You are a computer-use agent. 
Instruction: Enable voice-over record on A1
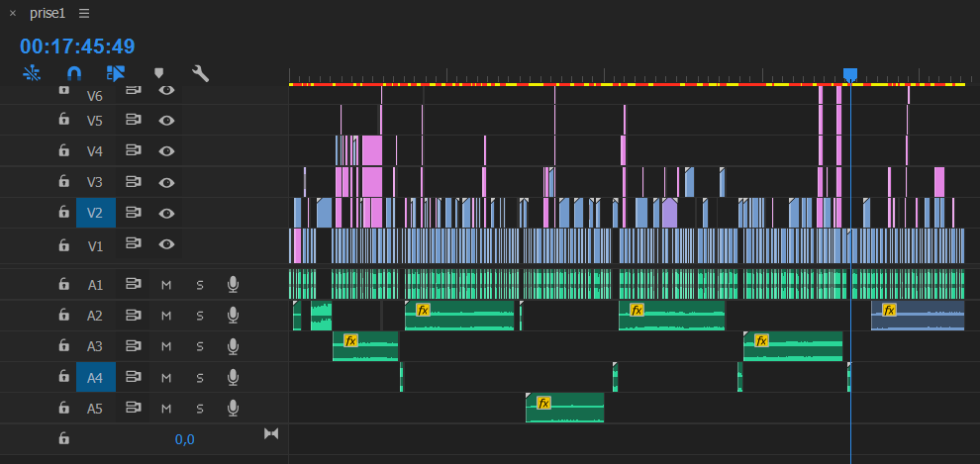tap(234, 285)
